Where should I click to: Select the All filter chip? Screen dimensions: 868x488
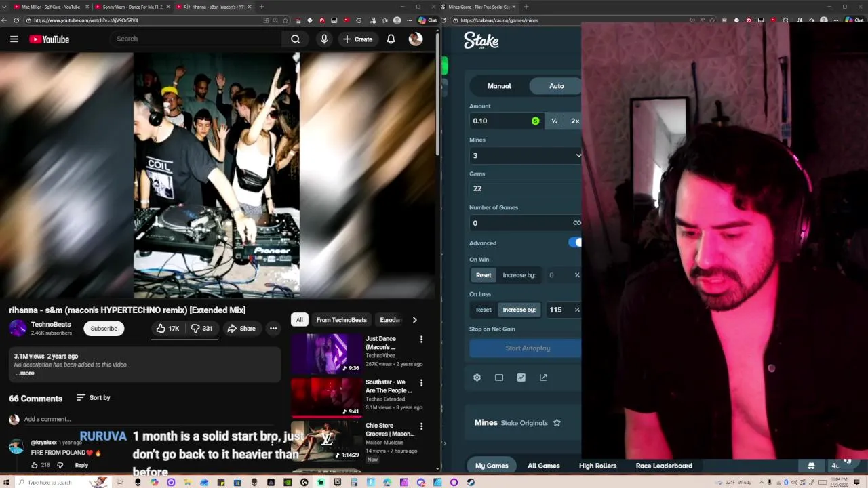tap(299, 320)
